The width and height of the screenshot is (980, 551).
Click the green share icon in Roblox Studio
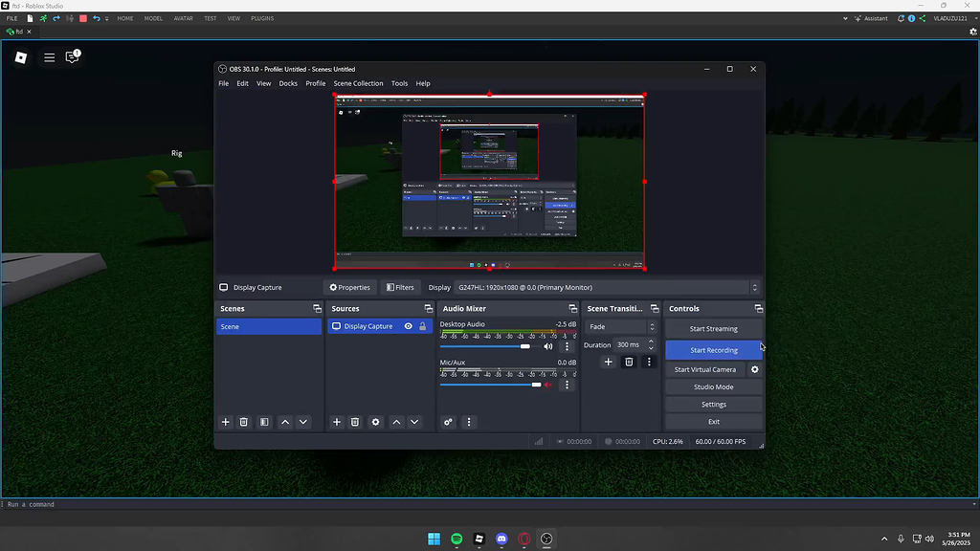[x=923, y=19]
